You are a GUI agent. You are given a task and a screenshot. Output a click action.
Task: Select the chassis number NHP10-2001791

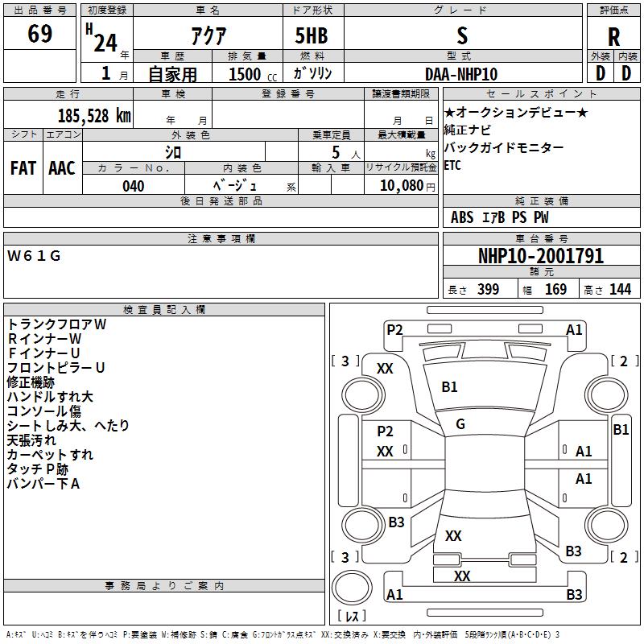click(x=541, y=256)
